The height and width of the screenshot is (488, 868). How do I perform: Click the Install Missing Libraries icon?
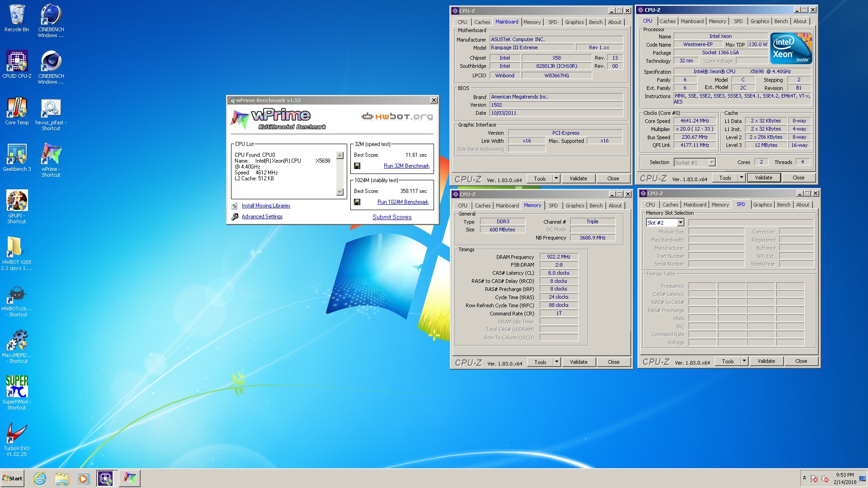tap(235, 206)
